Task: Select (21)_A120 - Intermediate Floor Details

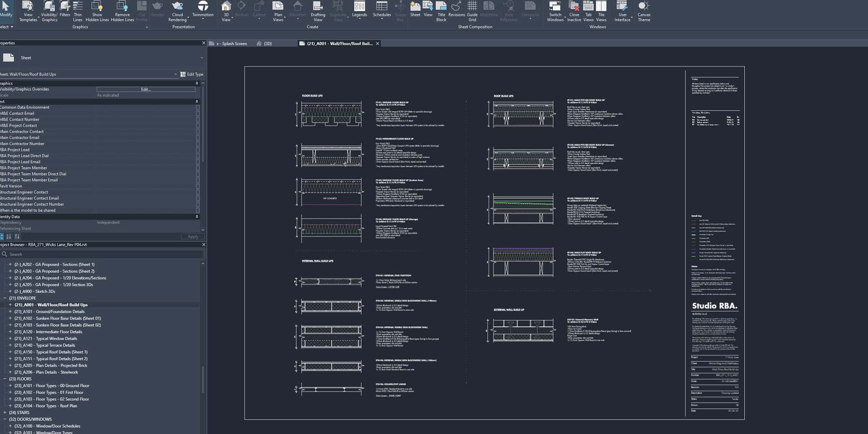Action: 48,332
